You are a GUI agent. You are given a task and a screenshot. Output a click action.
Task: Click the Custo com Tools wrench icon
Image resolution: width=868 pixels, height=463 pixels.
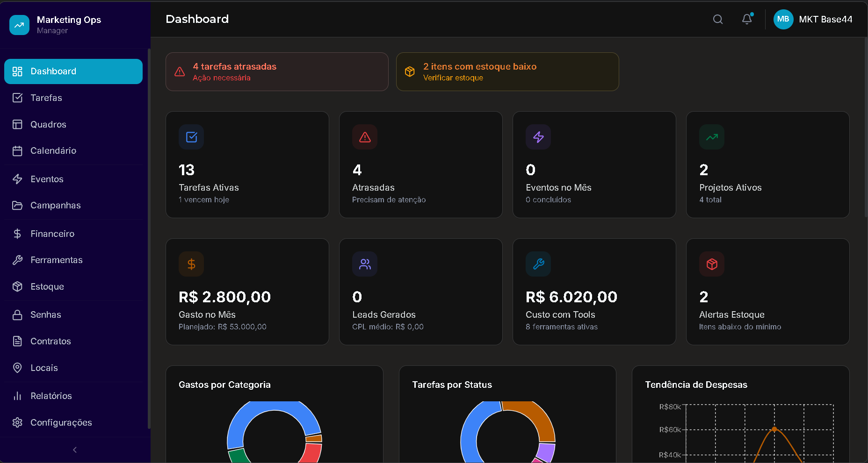click(x=538, y=264)
